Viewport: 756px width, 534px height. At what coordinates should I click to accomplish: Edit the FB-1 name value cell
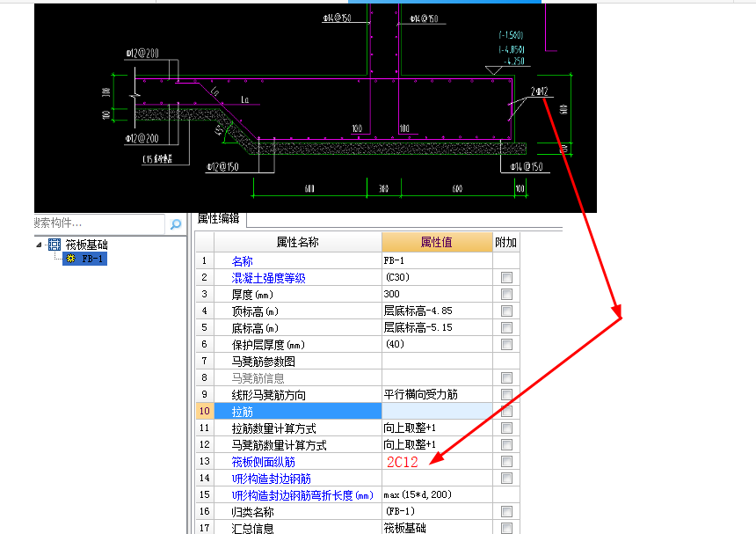pos(437,260)
